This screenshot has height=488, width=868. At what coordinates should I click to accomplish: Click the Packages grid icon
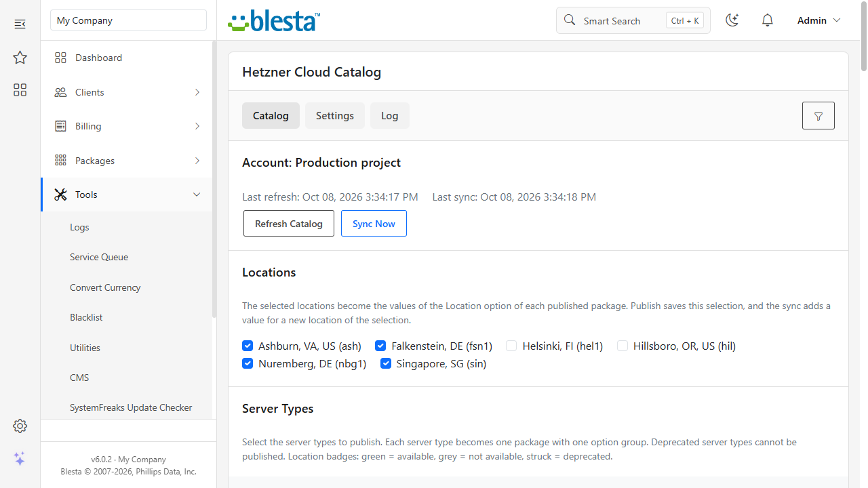coord(60,161)
